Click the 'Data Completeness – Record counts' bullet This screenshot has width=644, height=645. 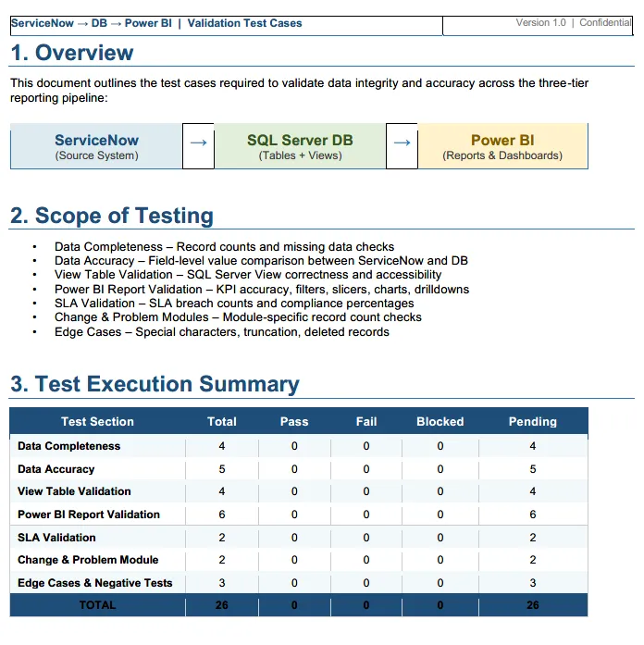point(224,247)
